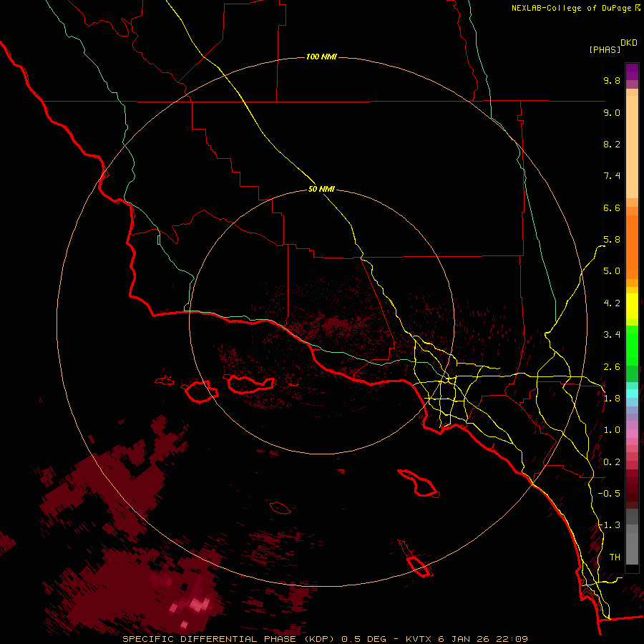644x644 pixels.
Task: Select the 8.2 value on color scale
Action: point(612,144)
